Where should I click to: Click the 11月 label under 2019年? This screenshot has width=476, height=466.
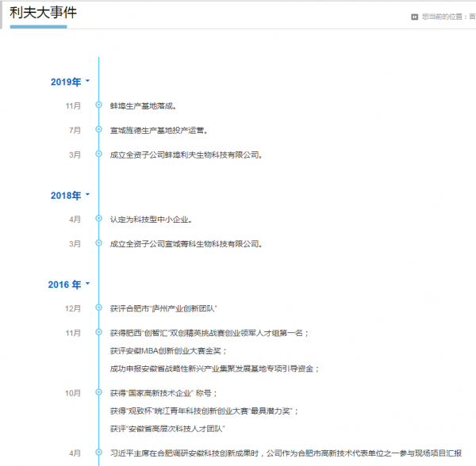coord(73,106)
